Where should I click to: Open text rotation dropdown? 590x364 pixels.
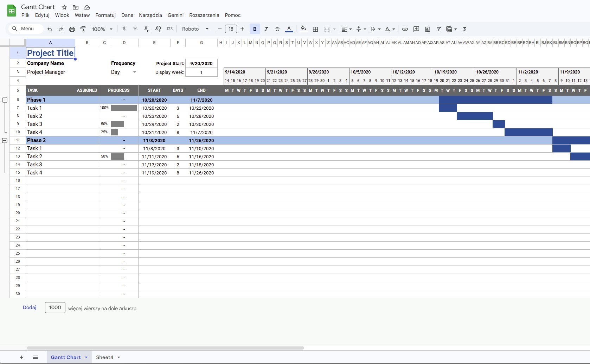(390, 29)
